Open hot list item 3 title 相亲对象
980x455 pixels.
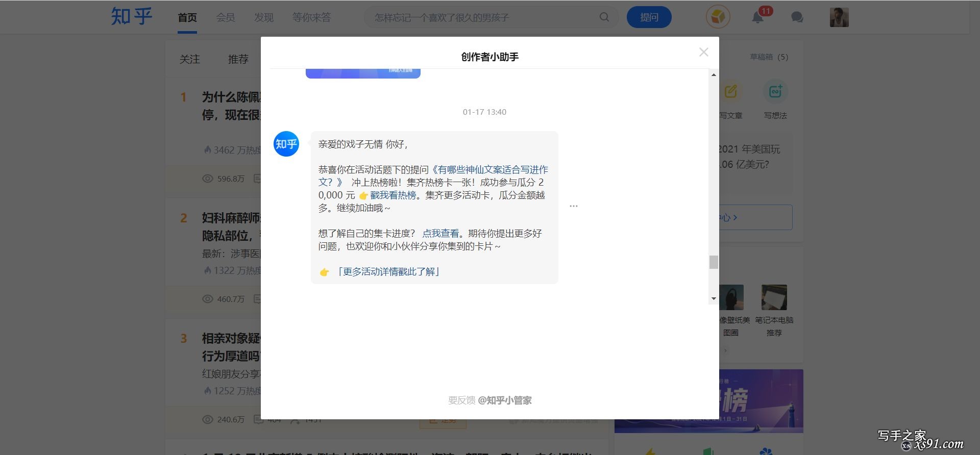point(231,347)
